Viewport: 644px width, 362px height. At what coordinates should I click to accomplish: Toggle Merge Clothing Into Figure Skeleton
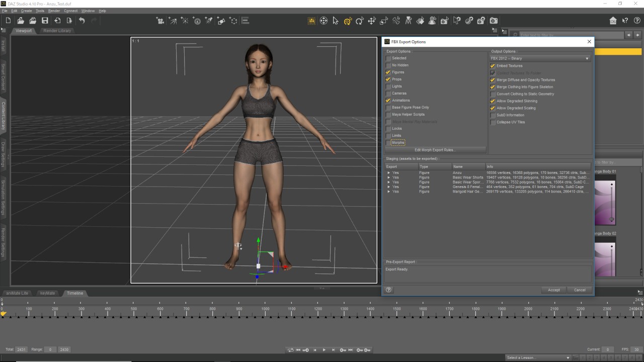tap(493, 87)
